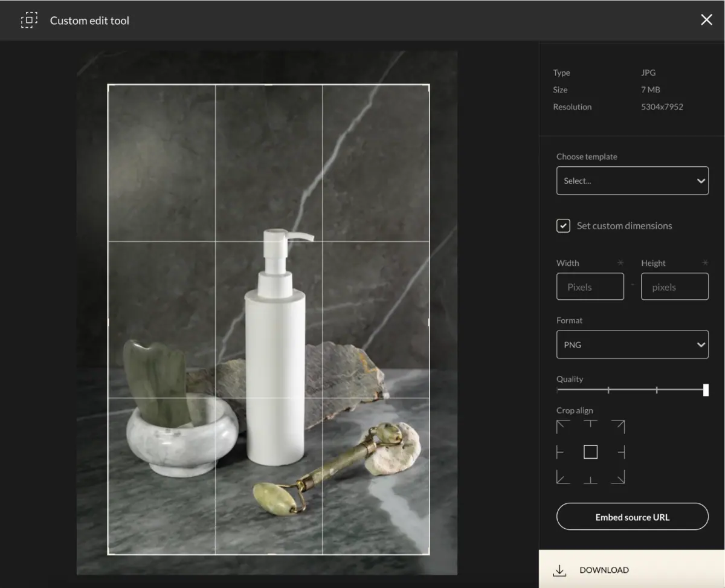
Task: Focus the Height pixels input field
Action: [674, 286]
